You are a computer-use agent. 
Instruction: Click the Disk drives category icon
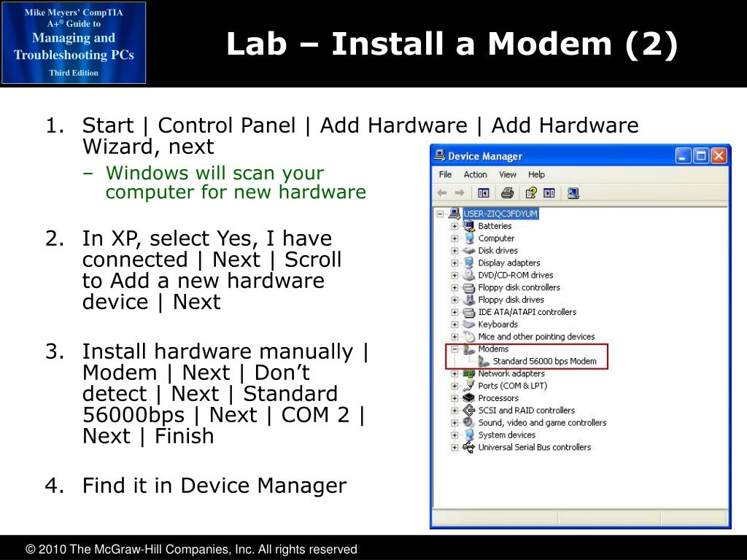coord(469,250)
